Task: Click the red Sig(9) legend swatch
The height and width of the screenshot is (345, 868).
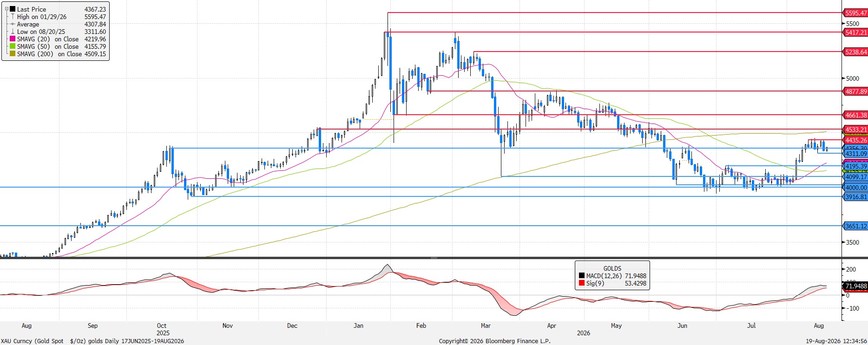Action: [582, 283]
